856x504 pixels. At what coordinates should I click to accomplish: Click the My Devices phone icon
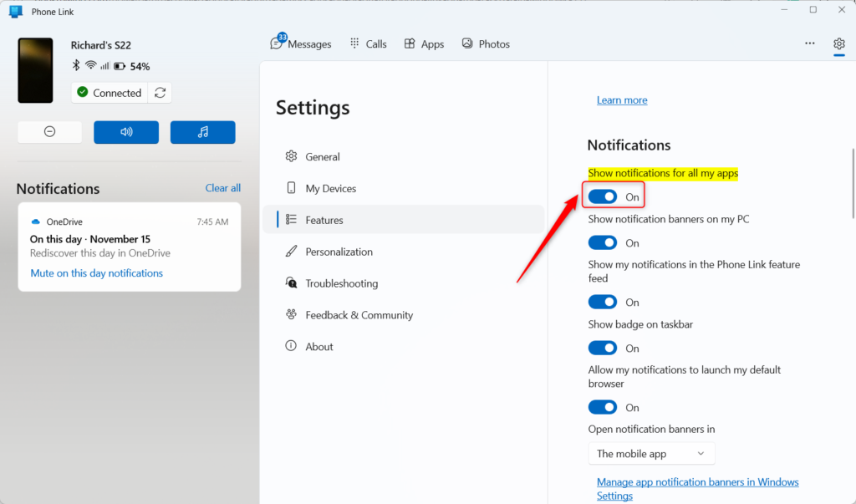click(x=291, y=188)
